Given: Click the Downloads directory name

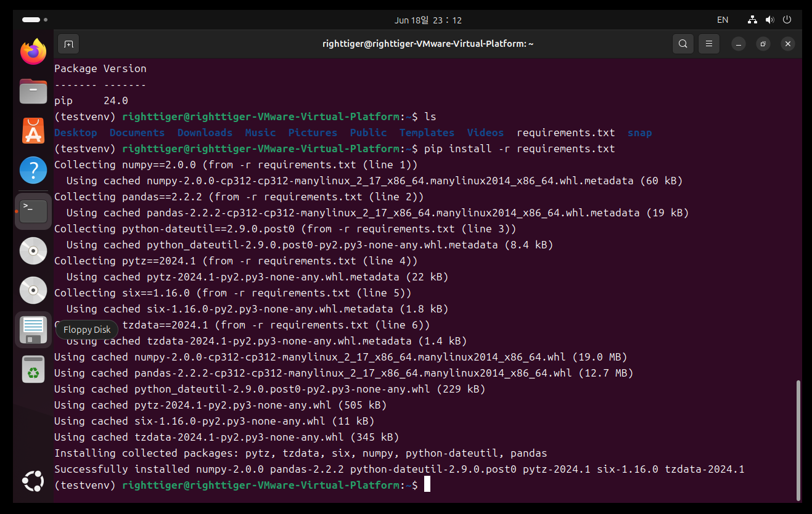Looking at the screenshot, I should [x=205, y=133].
